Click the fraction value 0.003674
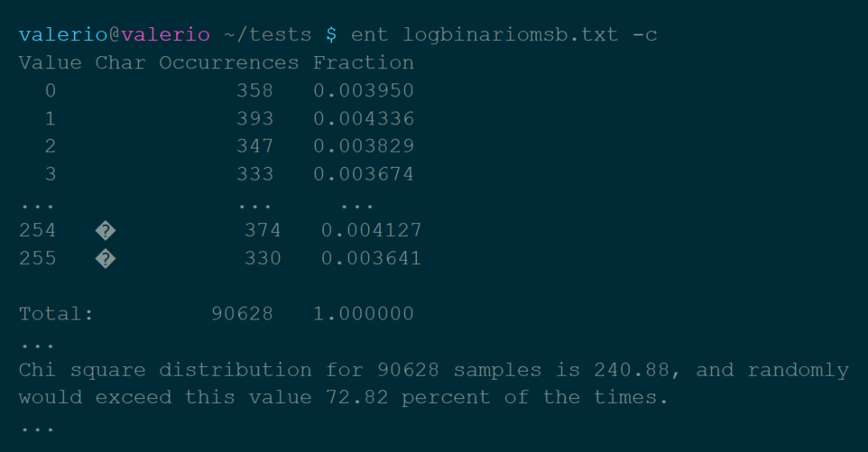The width and height of the screenshot is (868, 452). (363, 174)
